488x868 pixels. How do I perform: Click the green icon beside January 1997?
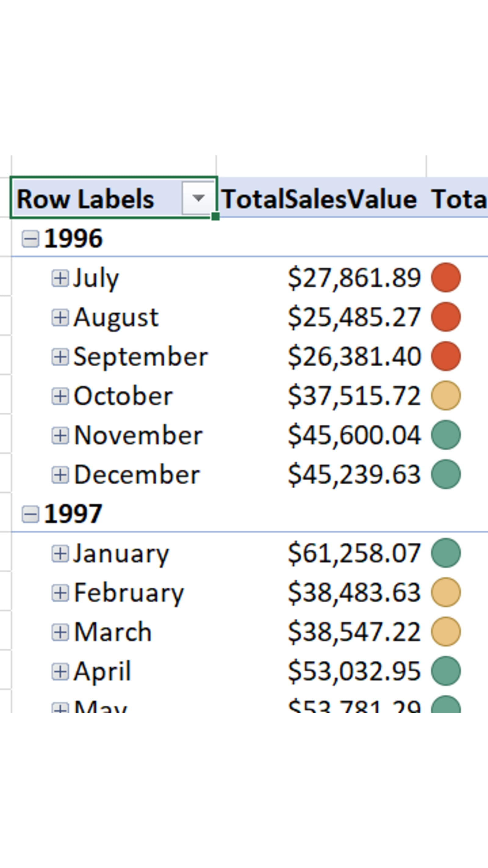[445, 552]
